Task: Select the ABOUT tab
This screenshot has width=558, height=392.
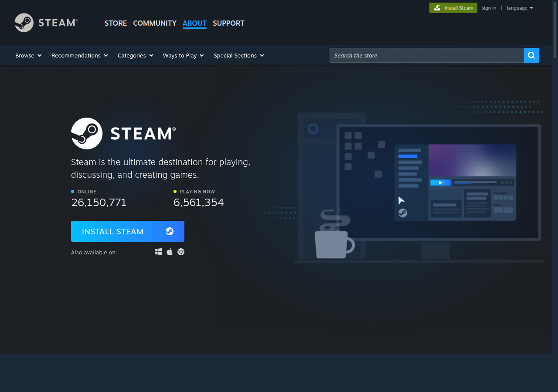Action: coord(194,23)
